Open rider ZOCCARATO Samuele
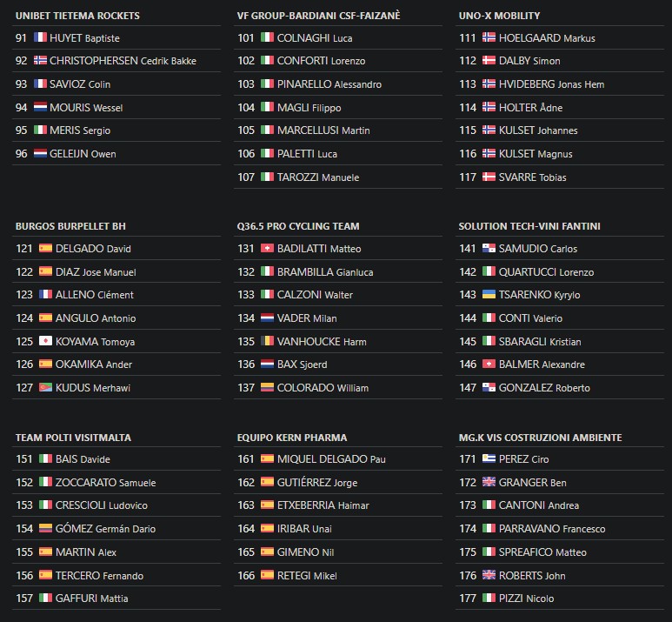The height and width of the screenshot is (622, 672). (105, 482)
